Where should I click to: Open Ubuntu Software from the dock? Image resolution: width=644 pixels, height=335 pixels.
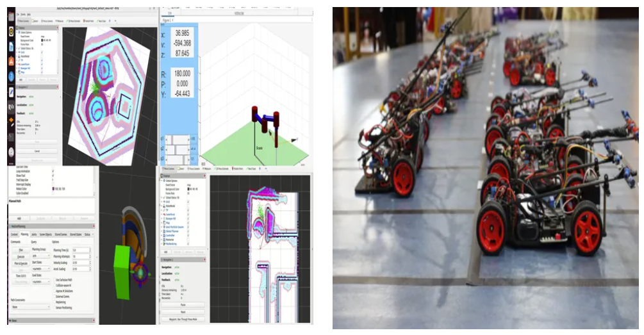click(11, 61)
